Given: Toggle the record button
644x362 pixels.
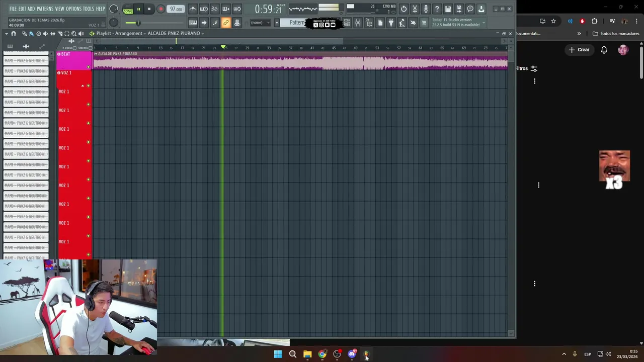Looking at the screenshot, I should 161,9.
